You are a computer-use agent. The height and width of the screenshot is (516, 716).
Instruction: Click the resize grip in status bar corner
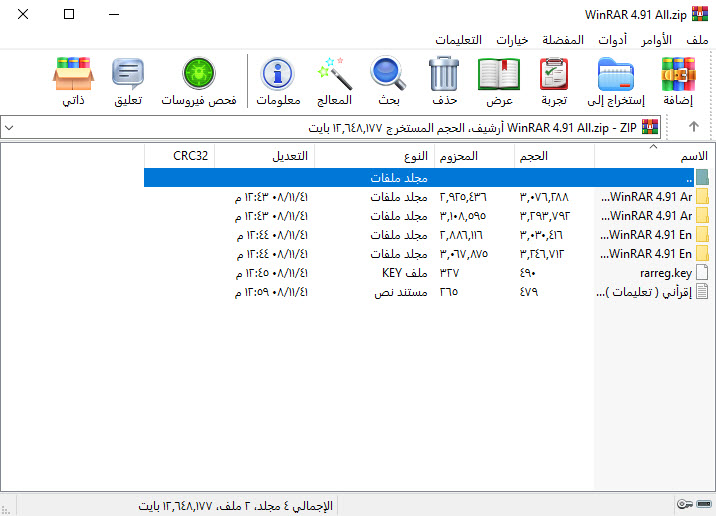click(x=5, y=510)
